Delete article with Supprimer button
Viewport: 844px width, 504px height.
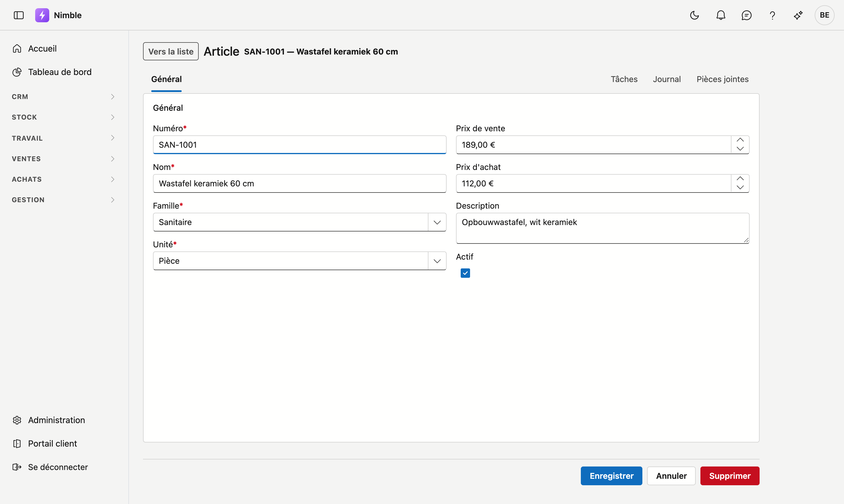[x=730, y=476]
